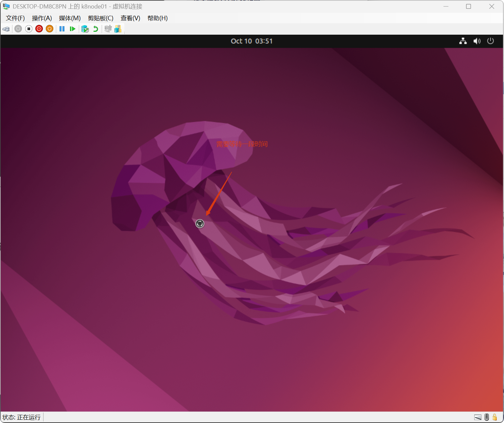Click the status text 状态: 正在运行
Image resolution: width=504 pixels, height=423 pixels.
(x=22, y=417)
